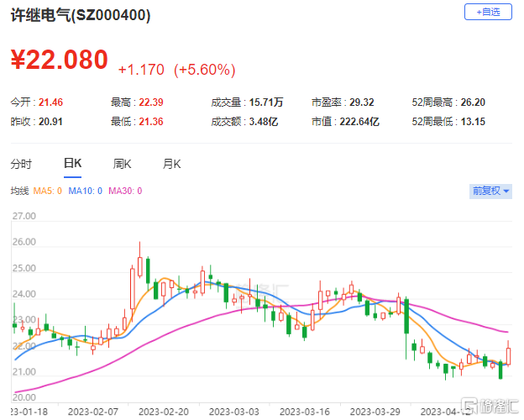The width and height of the screenshot is (524, 420).
Task: Open the 月K monthly chart tab
Action: [x=172, y=164]
